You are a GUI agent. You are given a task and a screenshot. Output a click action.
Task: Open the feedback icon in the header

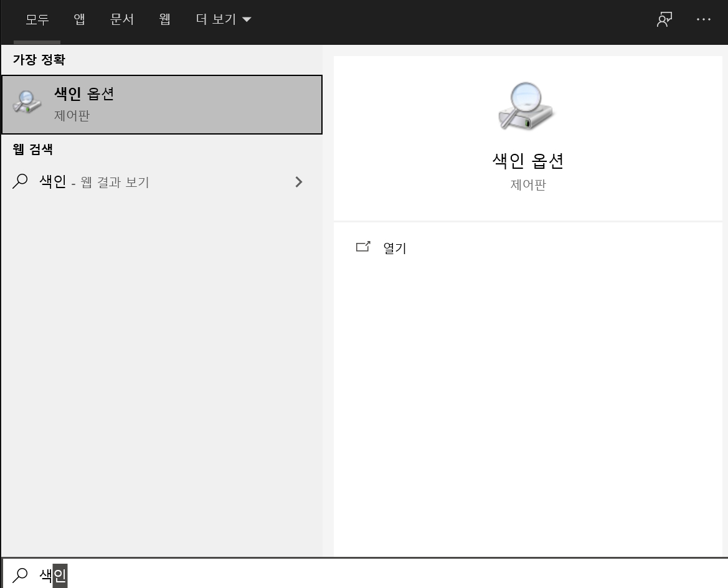(664, 19)
